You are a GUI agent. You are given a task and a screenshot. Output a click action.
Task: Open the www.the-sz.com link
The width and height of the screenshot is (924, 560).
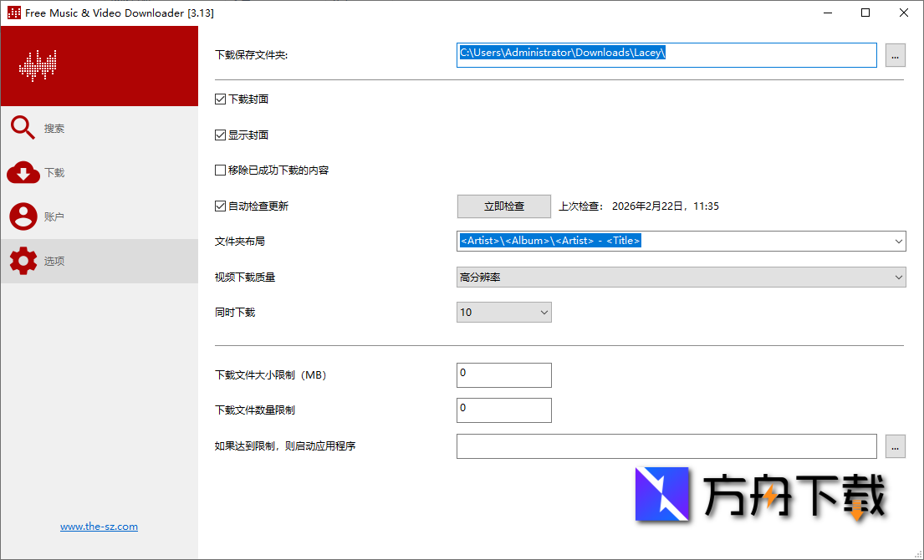(x=99, y=526)
